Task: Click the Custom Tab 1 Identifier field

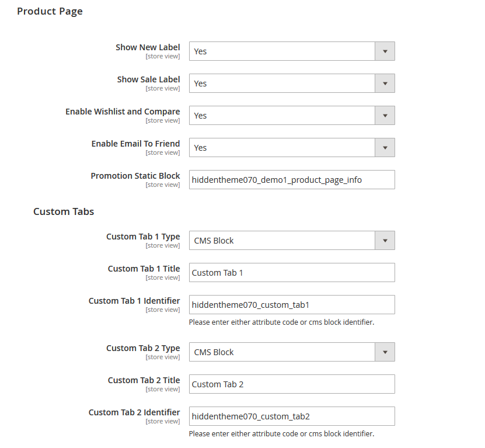Action: [x=292, y=304]
